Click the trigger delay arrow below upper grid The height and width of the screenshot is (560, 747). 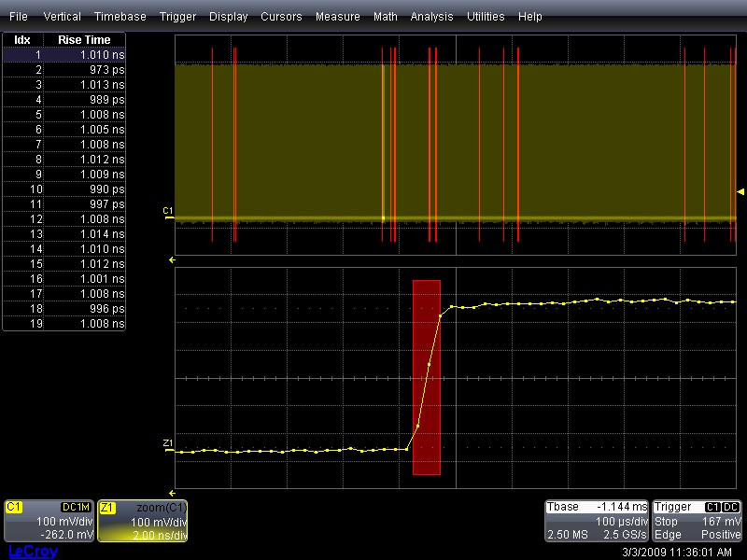tap(172, 259)
